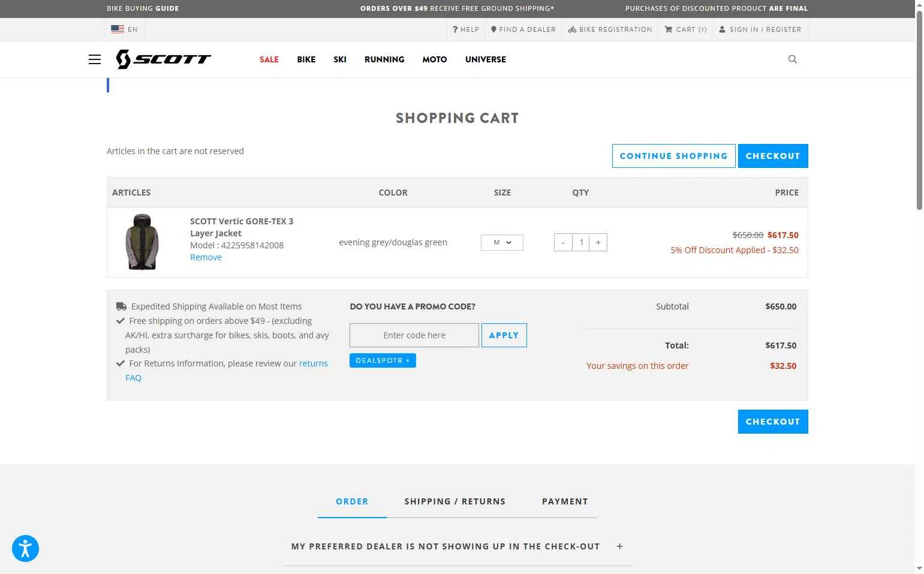Click the quantity field showing 1
This screenshot has width=924, height=574.
pyautogui.click(x=581, y=242)
